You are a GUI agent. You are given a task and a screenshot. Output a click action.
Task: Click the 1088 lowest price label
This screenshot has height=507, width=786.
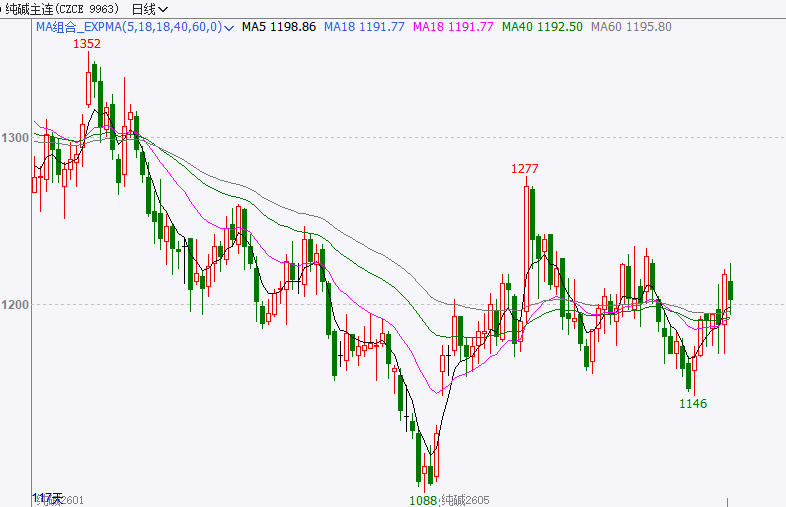(x=422, y=499)
